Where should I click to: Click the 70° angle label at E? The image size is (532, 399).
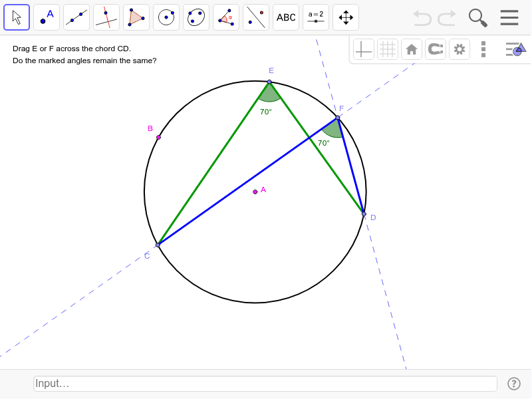point(265,112)
